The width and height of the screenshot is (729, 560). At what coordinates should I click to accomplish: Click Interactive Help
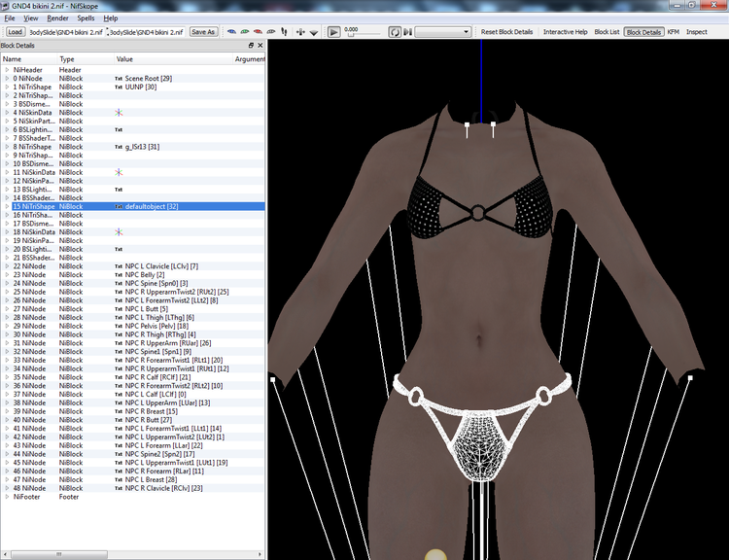click(x=566, y=32)
